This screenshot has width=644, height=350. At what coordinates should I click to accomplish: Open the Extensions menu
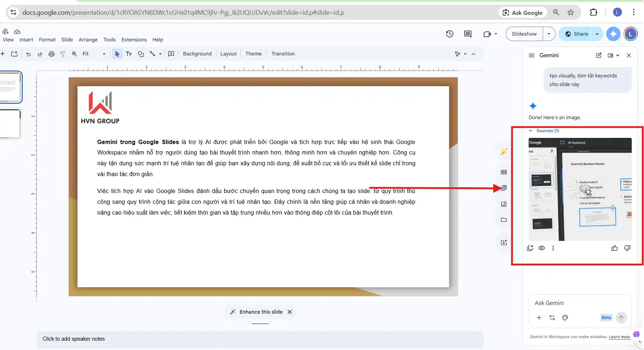134,40
